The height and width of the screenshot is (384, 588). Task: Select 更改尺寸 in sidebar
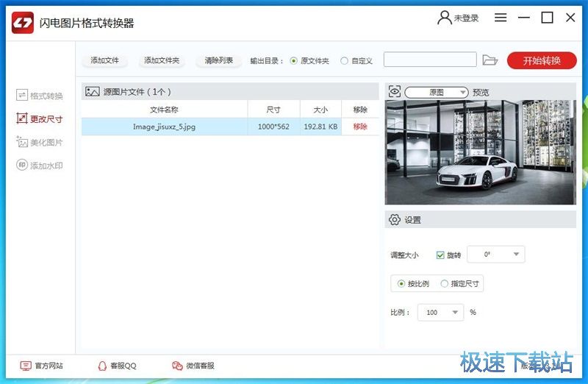coord(40,118)
